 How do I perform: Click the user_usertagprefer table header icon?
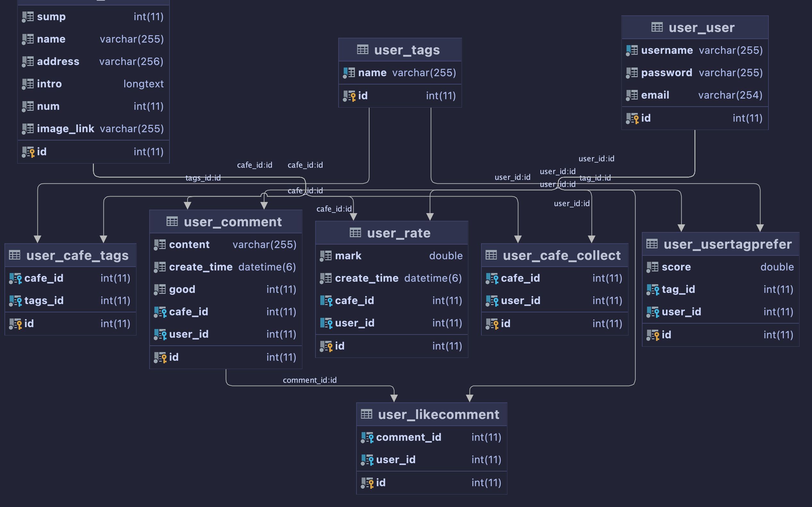pyautogui.click(x=652, y=244)
